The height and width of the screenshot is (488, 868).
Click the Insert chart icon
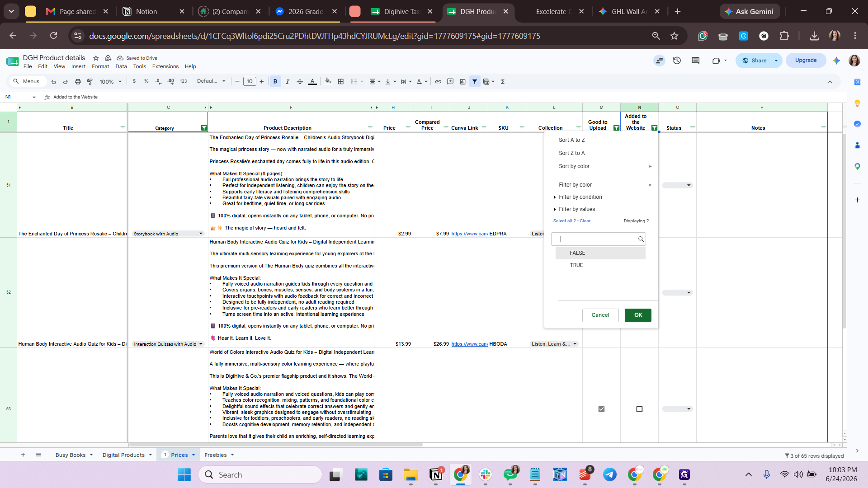point(462,82)
